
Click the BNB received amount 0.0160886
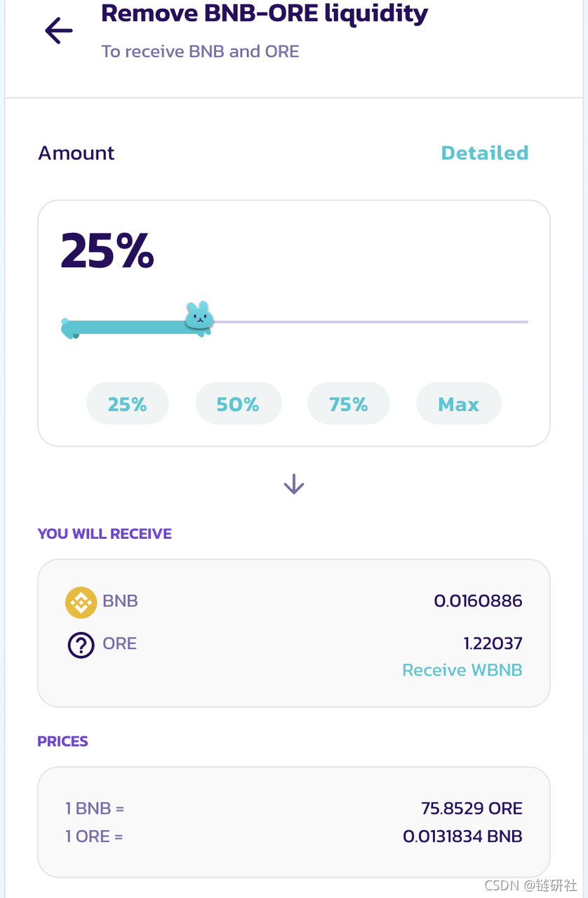(x=478, y=601)
